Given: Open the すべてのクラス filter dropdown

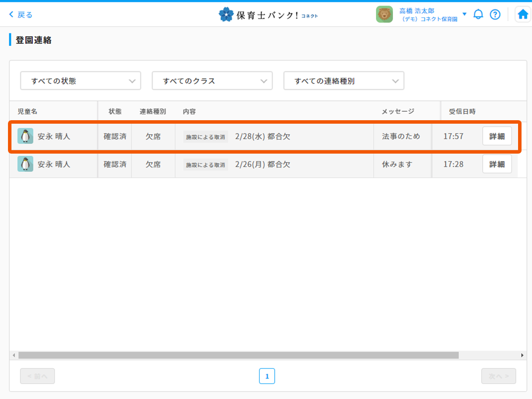Looking at the screenshot, I should click(x=212, y=81).
